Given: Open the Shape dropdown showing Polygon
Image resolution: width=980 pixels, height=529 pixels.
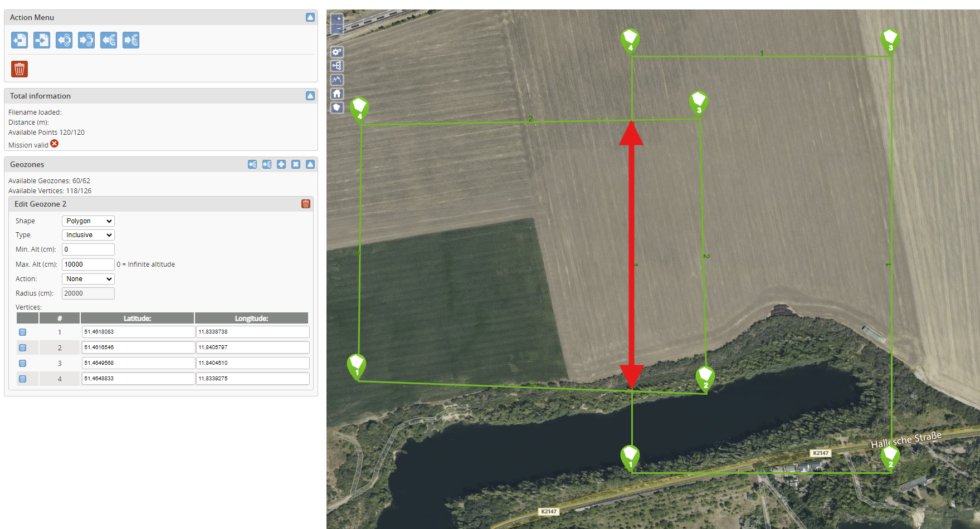Looking at the screenshot, I should click(88, 221).
